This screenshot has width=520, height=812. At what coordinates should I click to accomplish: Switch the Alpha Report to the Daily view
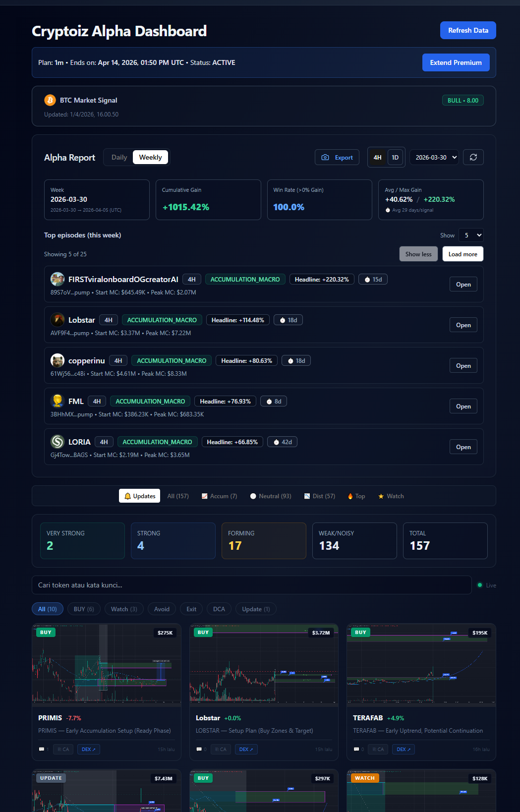119,157
